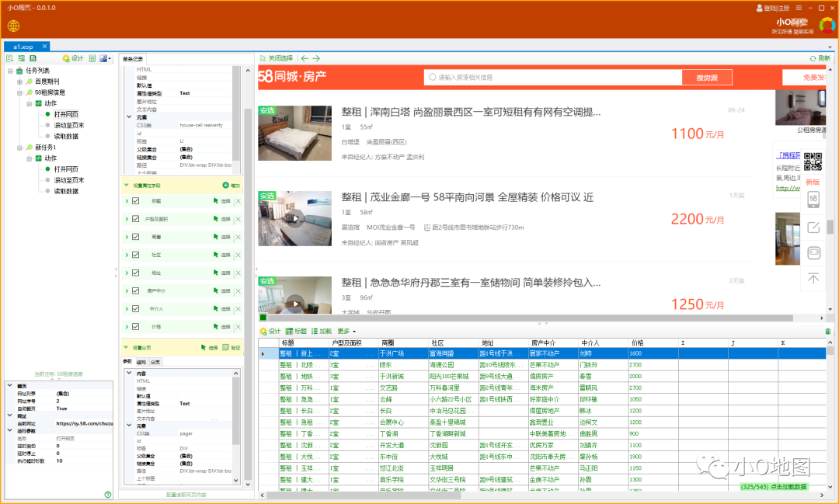The height and width of the screenshot is (504, 839).
Task: Expand the 标题 field row chevron
Action: [x=127, y=201]
